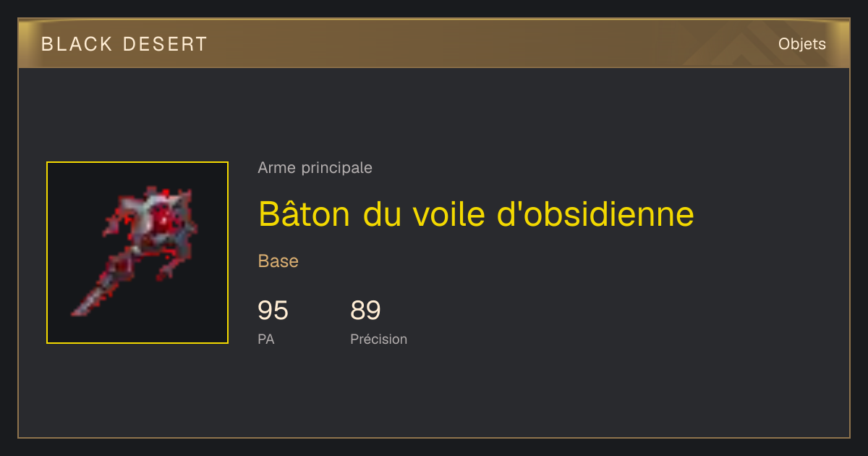868x456 pixels.
Task: Click the word "Bâton" in the item title
Action: click(x=305, y=214)
